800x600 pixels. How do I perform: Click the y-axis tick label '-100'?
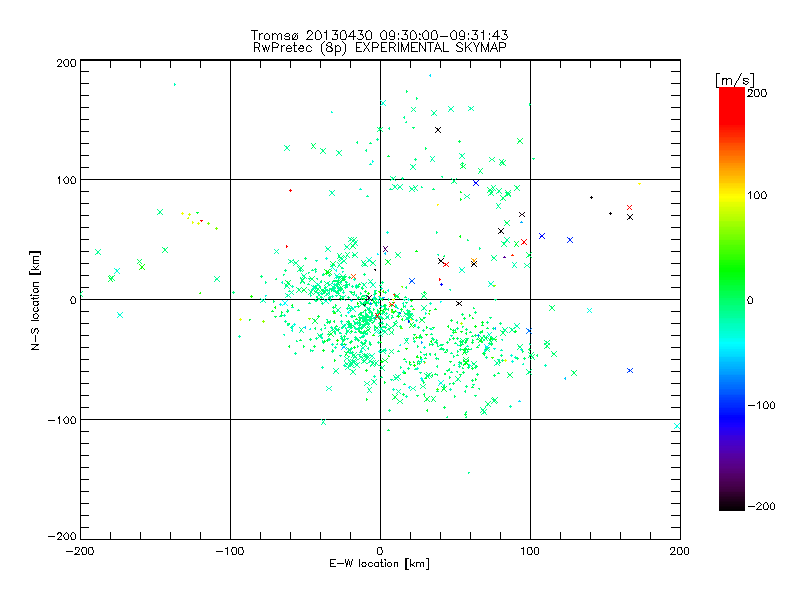pos(62,420)
